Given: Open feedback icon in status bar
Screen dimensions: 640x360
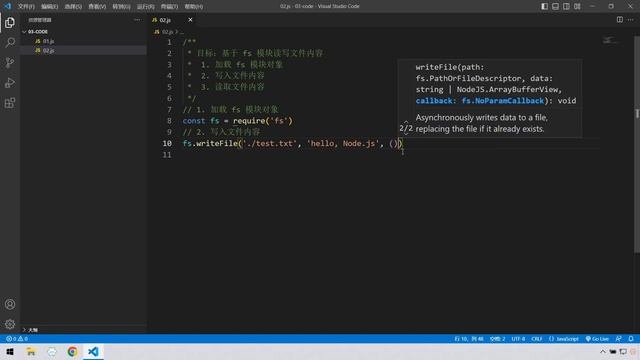Looking at the screenshot, I should click(619, 339).
